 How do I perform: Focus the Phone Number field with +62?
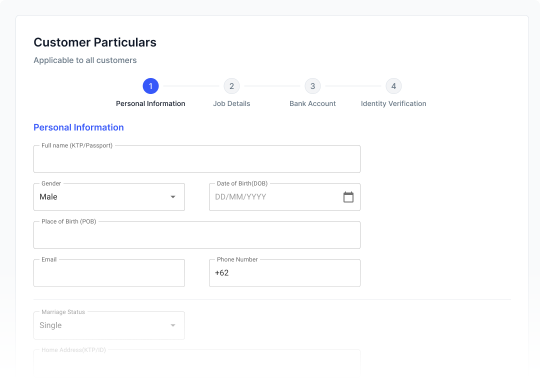pyautogui.click(x=285, y=273)
